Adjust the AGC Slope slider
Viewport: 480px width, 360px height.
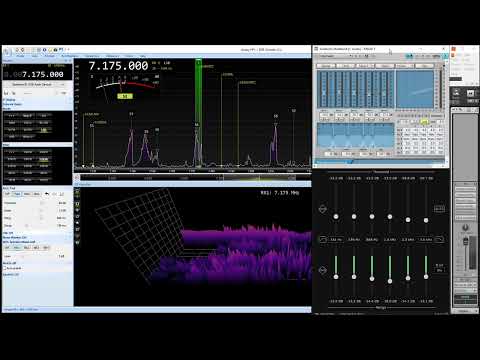41,210
